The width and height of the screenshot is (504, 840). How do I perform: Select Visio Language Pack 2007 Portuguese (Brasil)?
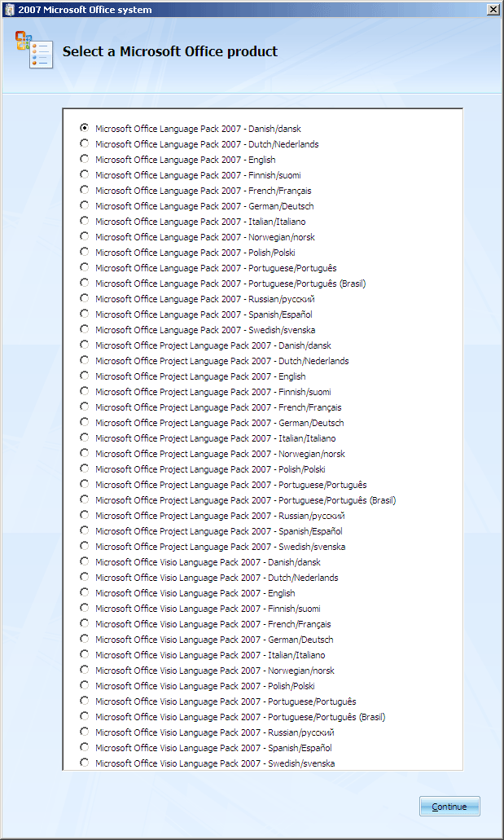(84, 716)
